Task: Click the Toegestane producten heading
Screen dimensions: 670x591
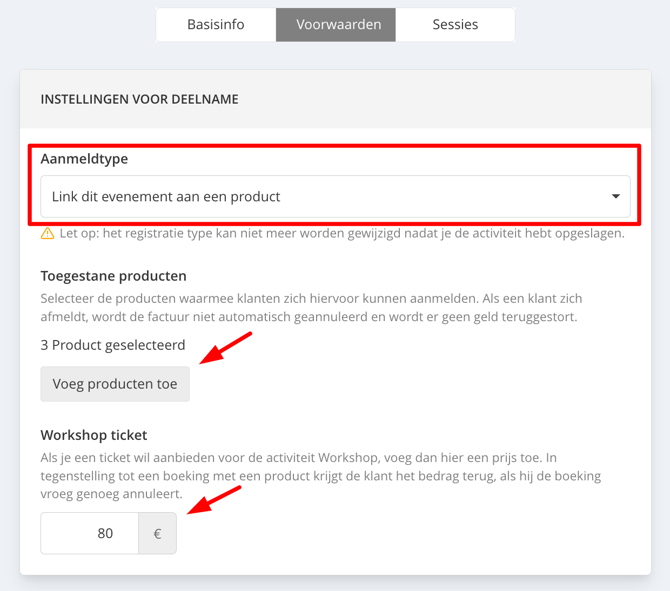Action: click(x=113, y=275)
